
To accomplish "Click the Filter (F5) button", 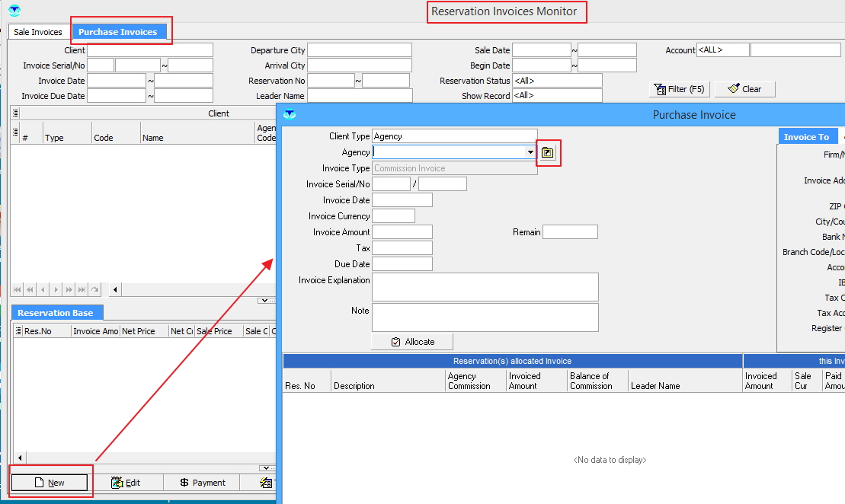I will coord(679,89).
